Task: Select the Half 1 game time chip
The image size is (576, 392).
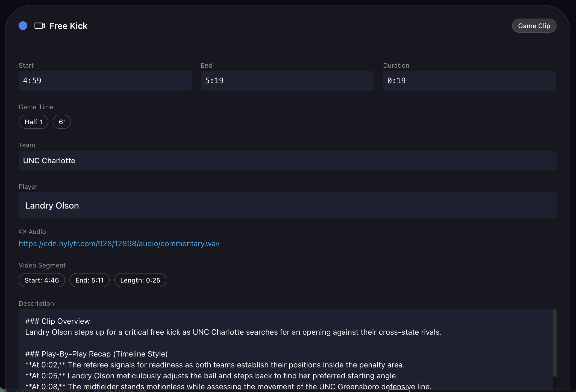Action: click(33, 122)
